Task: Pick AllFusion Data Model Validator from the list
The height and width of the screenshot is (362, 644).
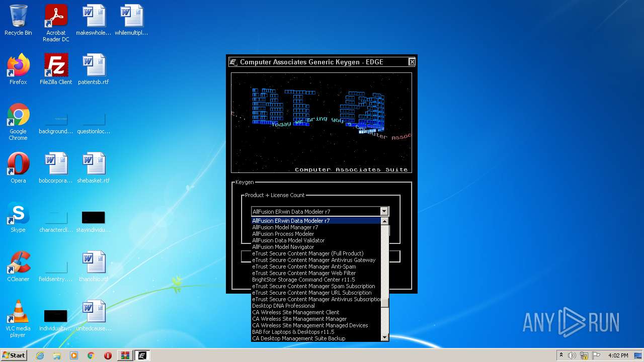Action: pyautogui.click(x=316, y=240)
